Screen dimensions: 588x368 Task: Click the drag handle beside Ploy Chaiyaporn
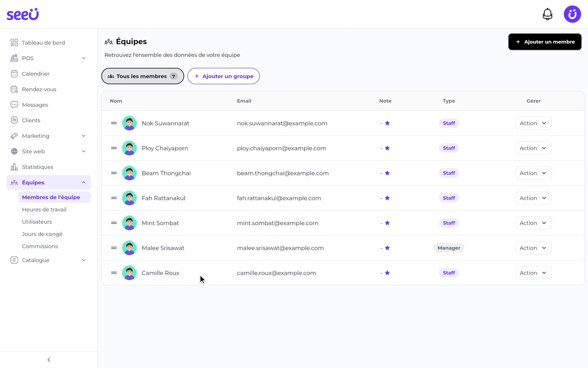[114, 148]
